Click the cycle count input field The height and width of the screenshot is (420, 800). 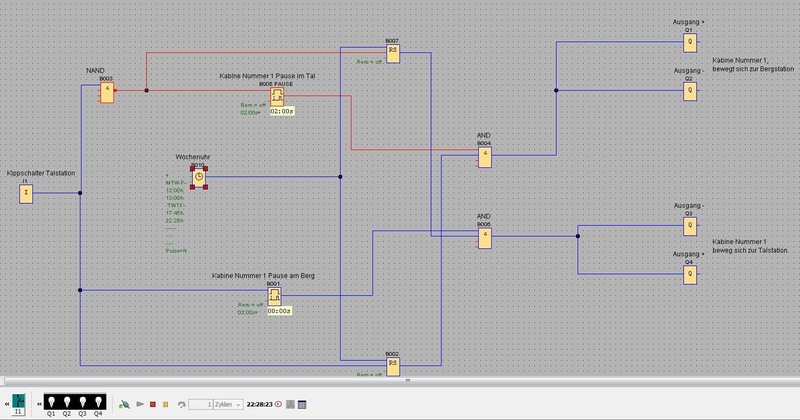point(200,404)
